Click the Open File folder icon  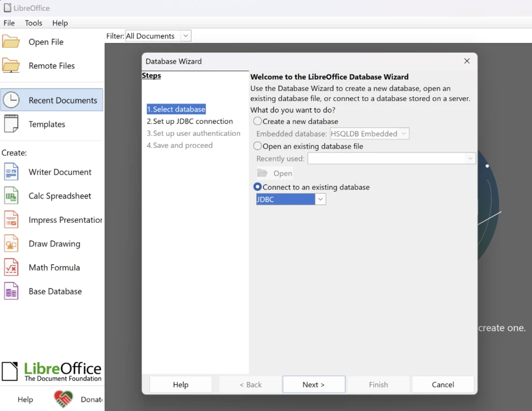click(x=11, y=41)
